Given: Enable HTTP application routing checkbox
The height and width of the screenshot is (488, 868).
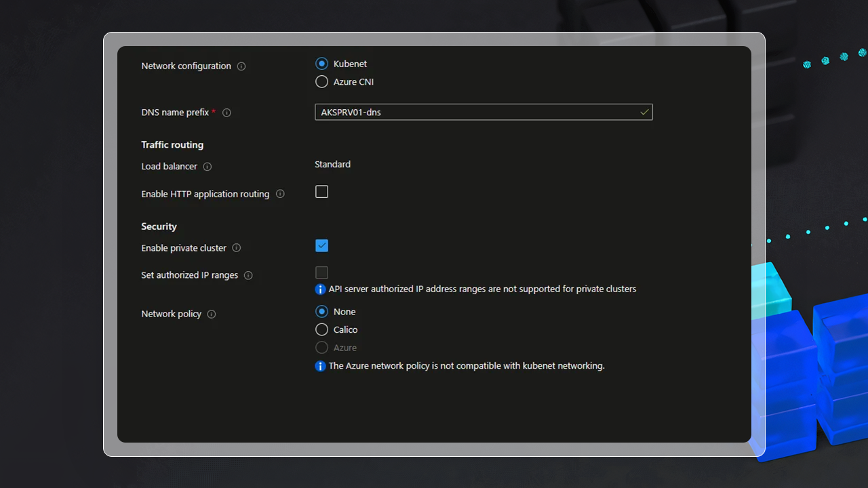Looking at the screenshot, I should pos(322,192).
